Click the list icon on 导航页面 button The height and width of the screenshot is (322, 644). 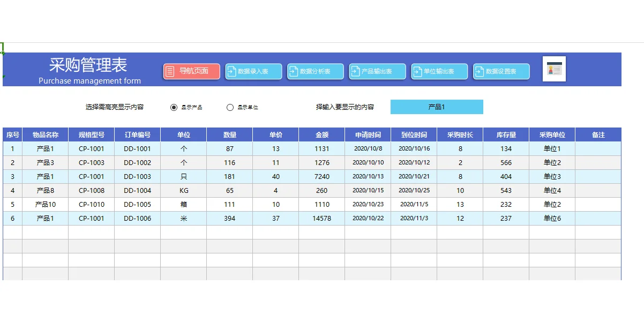170,71
